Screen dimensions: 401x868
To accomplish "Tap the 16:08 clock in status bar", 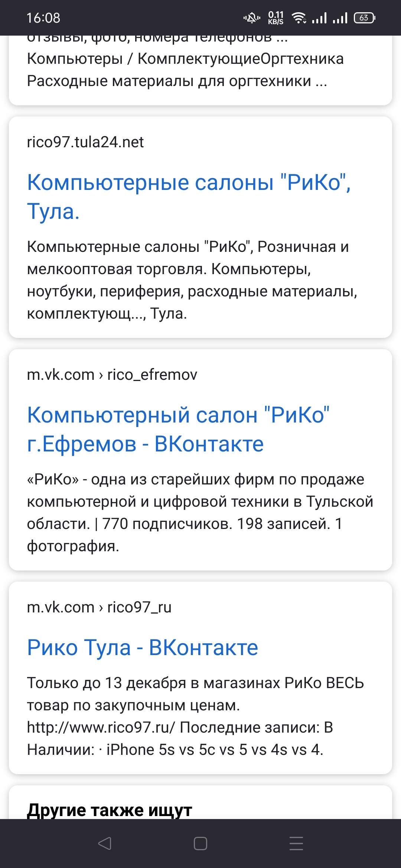I will tap(43, 18).
